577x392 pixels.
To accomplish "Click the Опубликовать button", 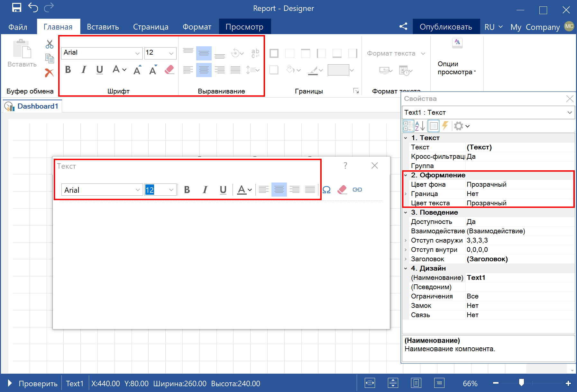I will [446, 27].
